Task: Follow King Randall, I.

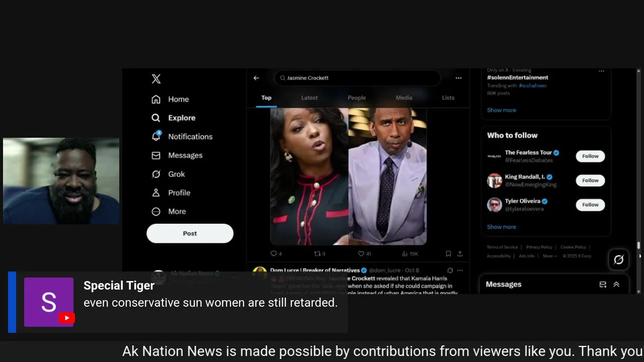Action: [x=590, y=180]
